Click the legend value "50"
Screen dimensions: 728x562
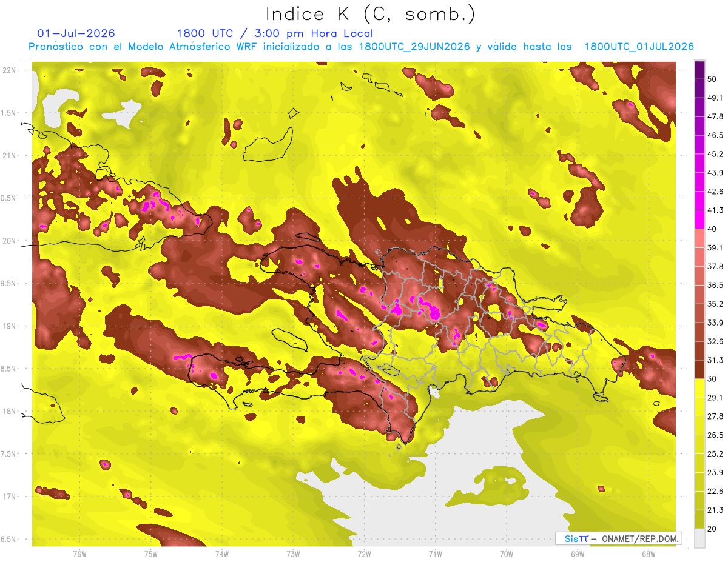coord(713,79)
